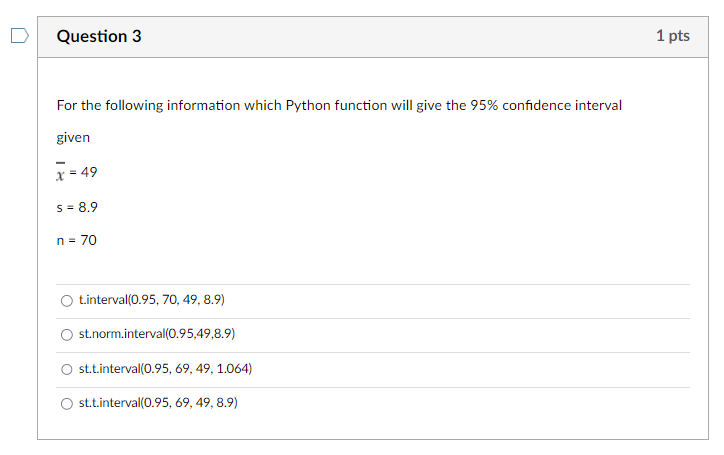
Task: Click the line 's = 8.9'
Action: pyautogui.click(x=76, y=207)
